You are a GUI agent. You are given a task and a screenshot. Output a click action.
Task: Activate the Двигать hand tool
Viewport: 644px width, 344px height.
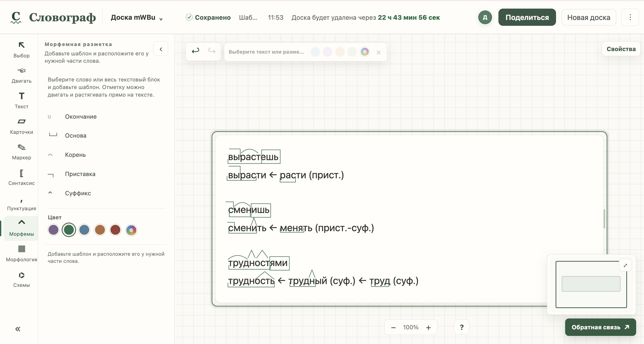point(21,75)
